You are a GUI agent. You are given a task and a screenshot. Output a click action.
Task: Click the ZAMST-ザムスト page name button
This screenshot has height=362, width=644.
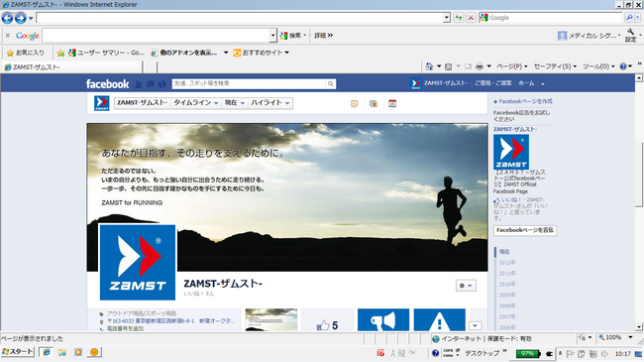[142, 103]
